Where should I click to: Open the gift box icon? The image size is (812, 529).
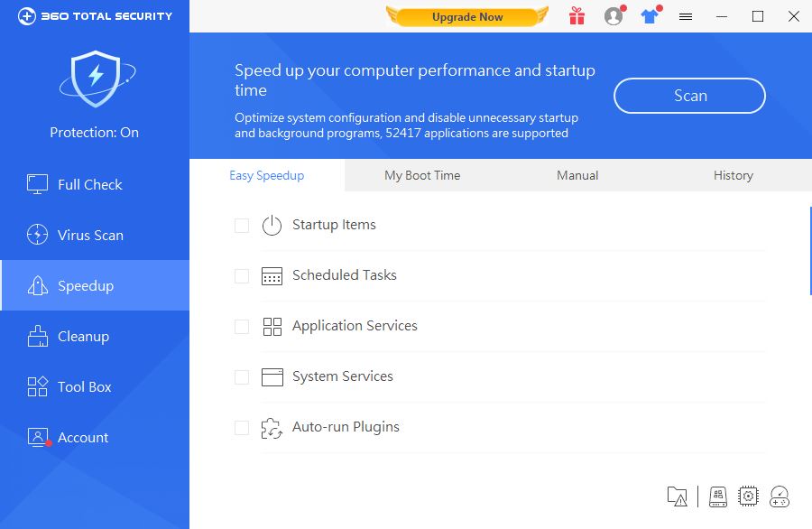tap(577, 16)
